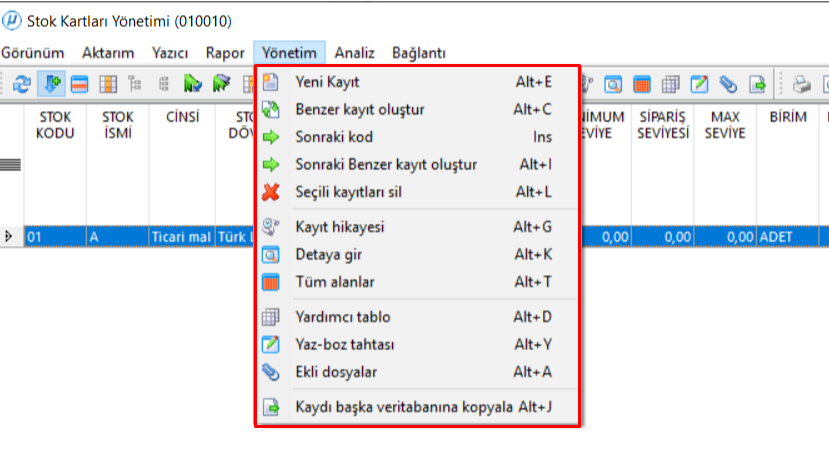Choose Yeni Kayıt from the menu

tap(417, 82)
